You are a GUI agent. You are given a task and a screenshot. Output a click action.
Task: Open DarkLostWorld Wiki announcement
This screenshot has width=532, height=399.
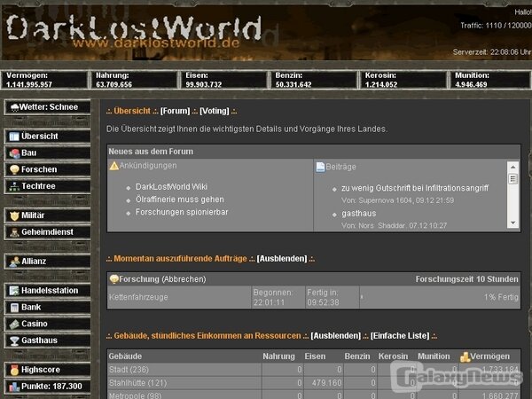pyautogui.click(x=171, y=186)
